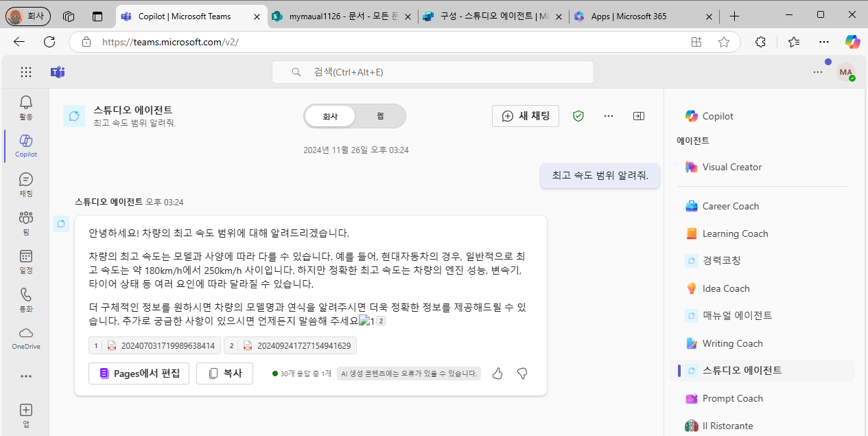This screenshot has height=436, width=868.
Task: Click the AI 생성 콘텐츠 disclaimer label
Action: (409, 374)
